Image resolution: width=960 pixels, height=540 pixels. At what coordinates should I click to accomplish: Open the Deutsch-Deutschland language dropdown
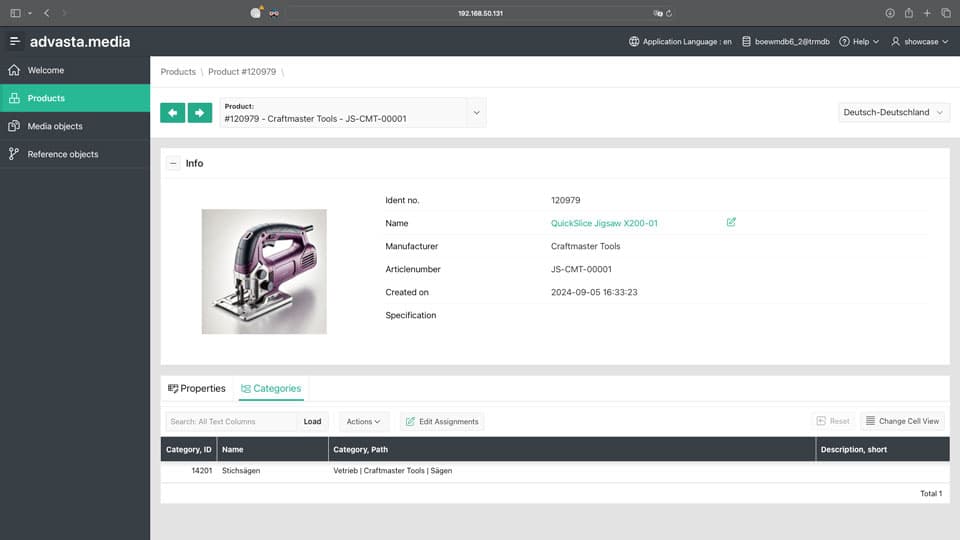894,112
